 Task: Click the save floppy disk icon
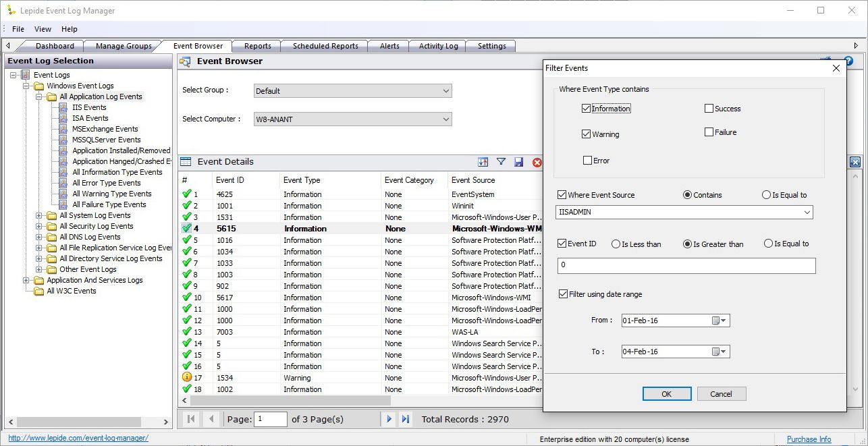519,162
